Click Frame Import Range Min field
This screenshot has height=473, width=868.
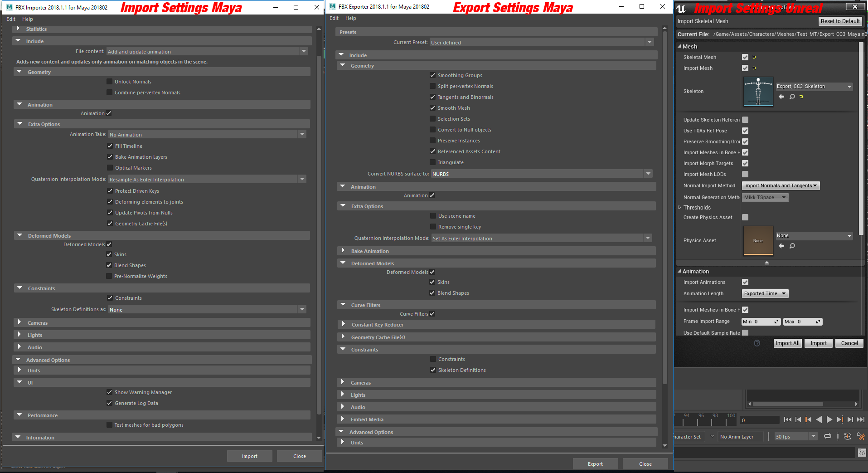[x=761, y=322]
